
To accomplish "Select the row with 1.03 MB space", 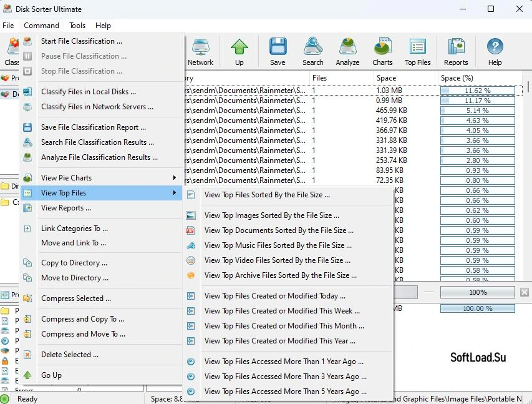I will (x=353, y=91).
